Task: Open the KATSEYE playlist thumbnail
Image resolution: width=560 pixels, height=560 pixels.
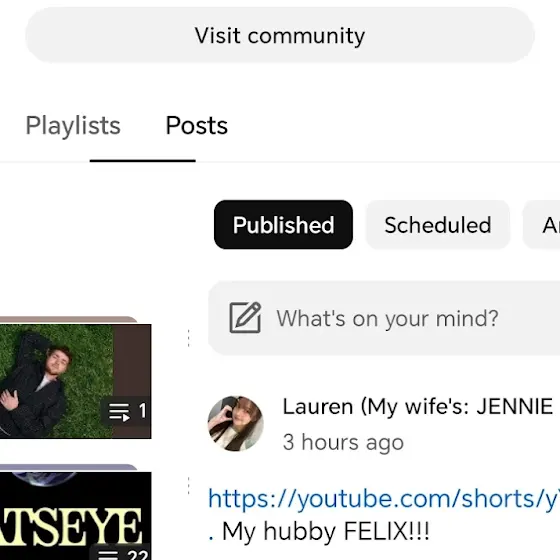Action: pyautogui.click(x=75, y=516)
